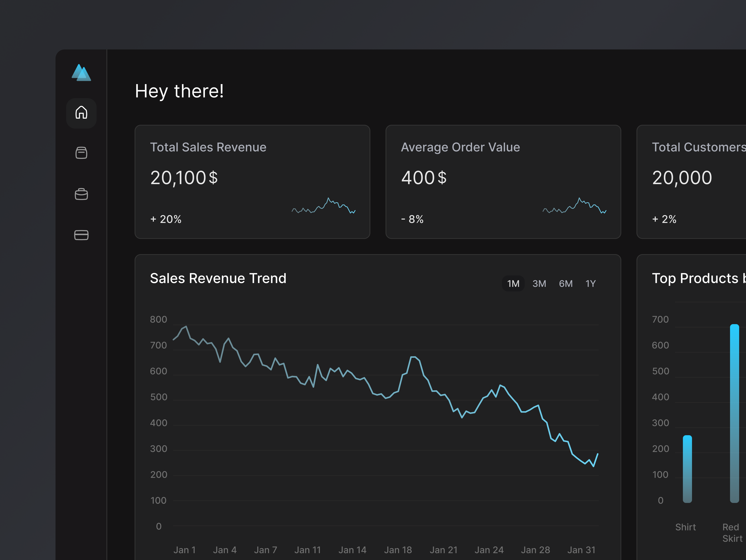Image resolution: width=746 pixels, height=560 pixels.
Task: Click the briefcase icon in the sidebar
Action: (x=81, y=194)
